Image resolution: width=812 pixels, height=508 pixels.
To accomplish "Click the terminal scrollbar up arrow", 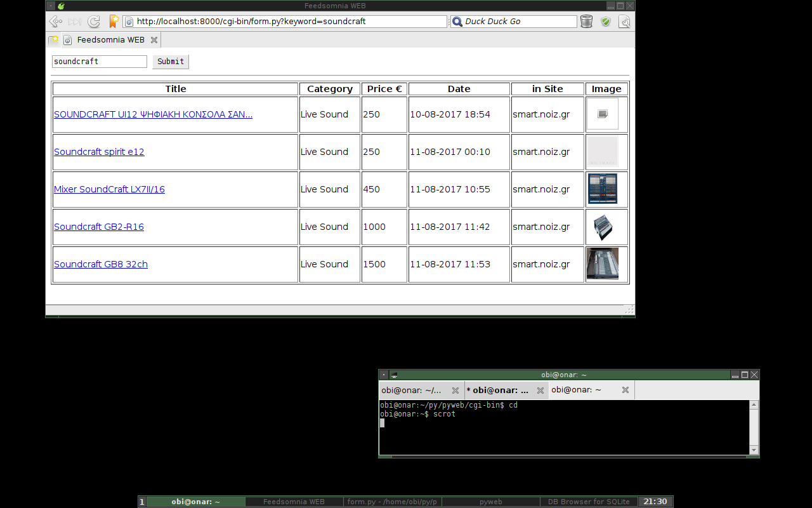I will click(x=754, y=404).
